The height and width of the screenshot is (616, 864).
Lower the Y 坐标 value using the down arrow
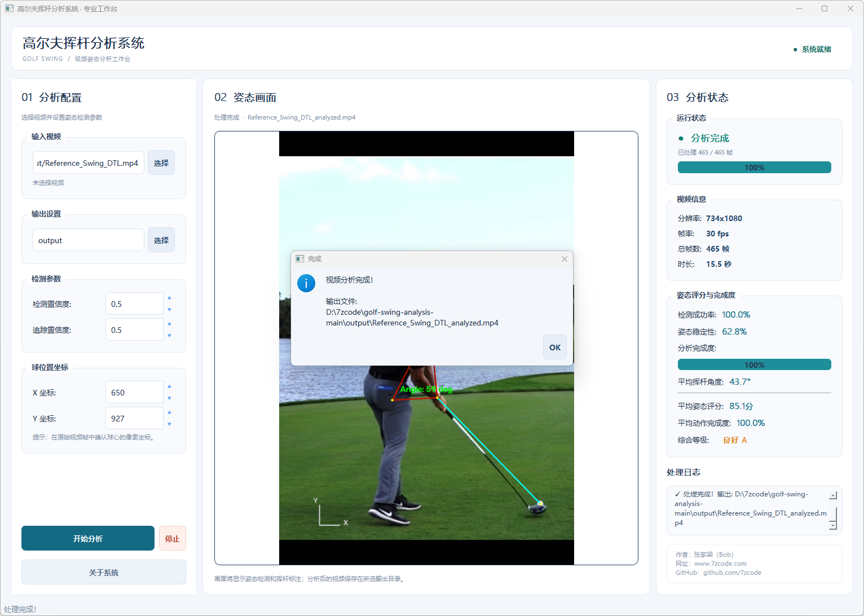[x=169, y=424]
